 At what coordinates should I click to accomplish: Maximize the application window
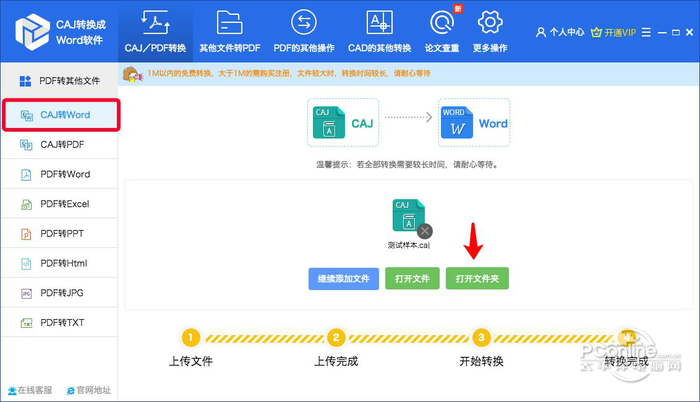coord(676,32)
